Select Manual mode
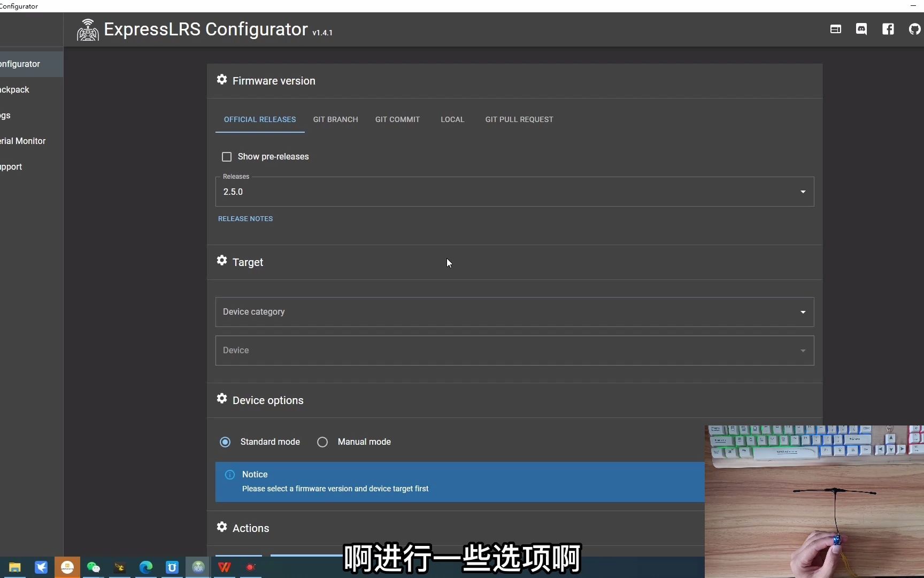The width and height of the screenshot is (924, 578). pos(322,442)
